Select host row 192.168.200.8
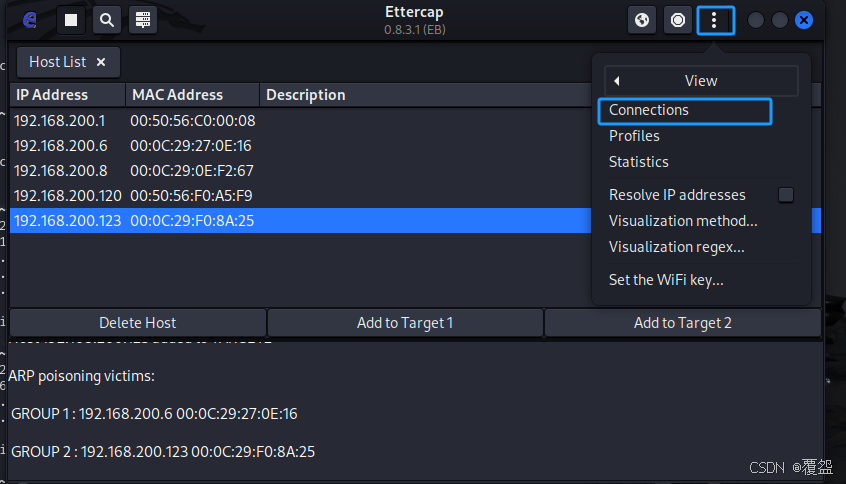The height and width of the screenshot is (484, 846). pos(301,171)
